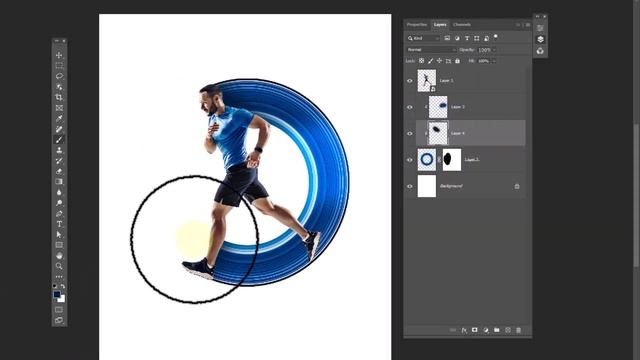Select the Brush tool
The image size is (640, 360).
point(59,140)
